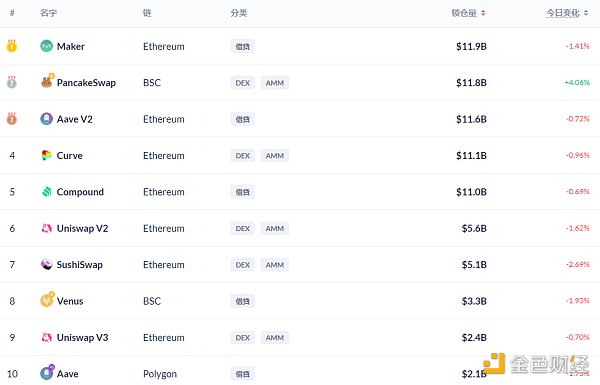Viewport: 600px width, 385px height.
Task: Click the Aave V2 ghost icon
Action: [46, 119]
